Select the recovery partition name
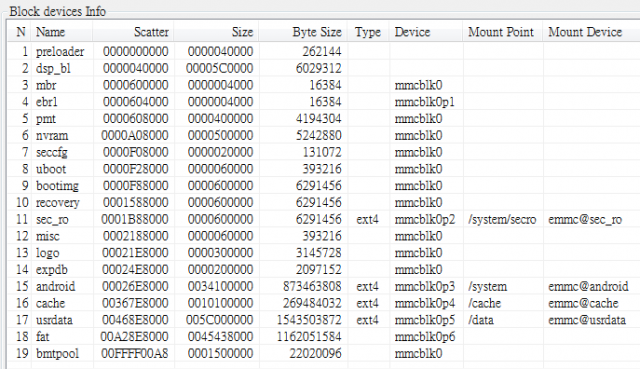640x369 pixels. point(58,202)
